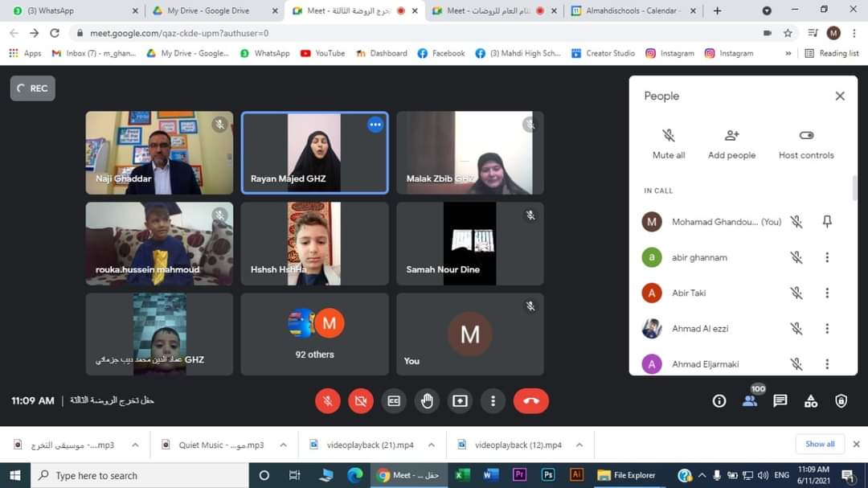The width and height of the screenshot is (868, 488).
Task: Turn on captions button
Action: (x=394, y=400)
